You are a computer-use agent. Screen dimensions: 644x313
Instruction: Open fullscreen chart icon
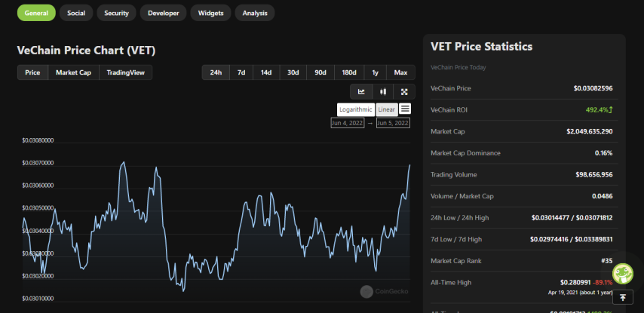click(x=404, y=91)
